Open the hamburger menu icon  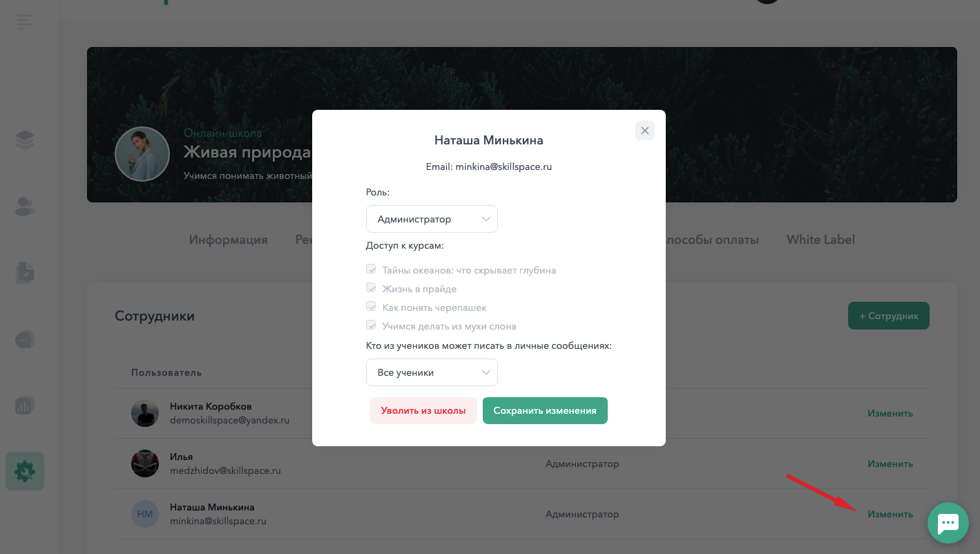(x=25, y=21)
